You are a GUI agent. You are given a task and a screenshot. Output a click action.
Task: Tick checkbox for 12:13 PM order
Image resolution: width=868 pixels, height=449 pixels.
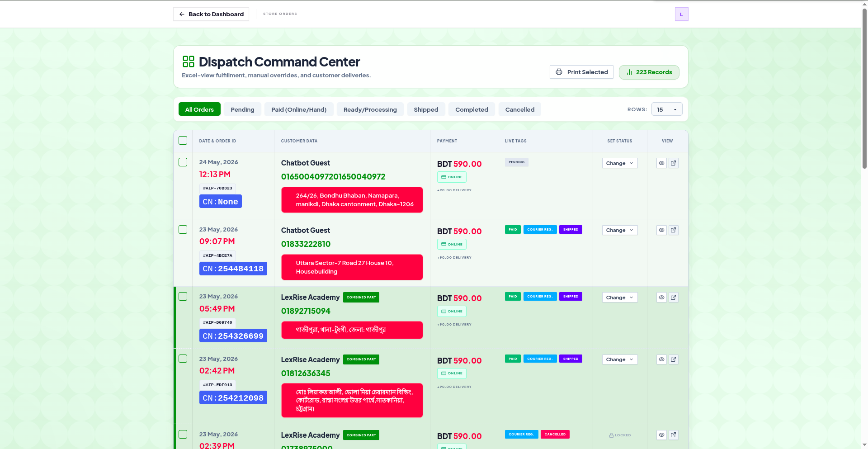pyautogui.click(x=183, y=162)
